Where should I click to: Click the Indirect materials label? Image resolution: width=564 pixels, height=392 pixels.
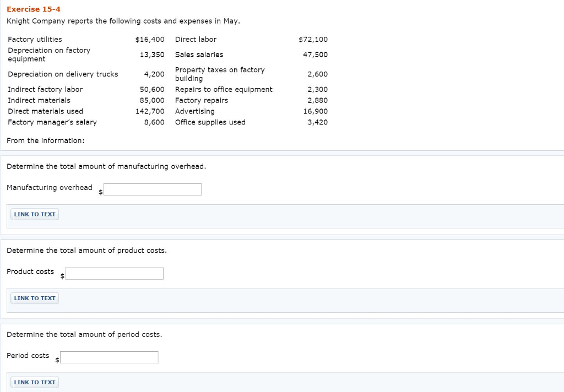point(39,100)
